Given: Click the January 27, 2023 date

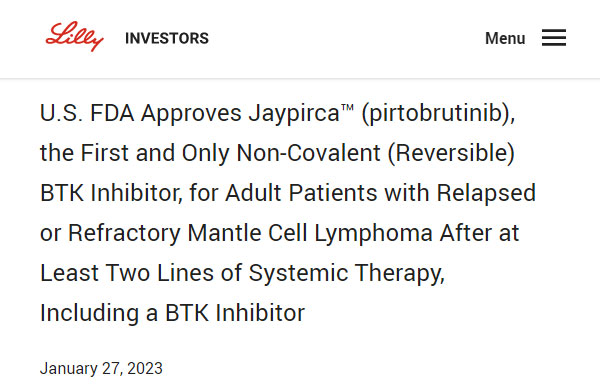Looking at the screenshot, I should click(x=101, y=369).
